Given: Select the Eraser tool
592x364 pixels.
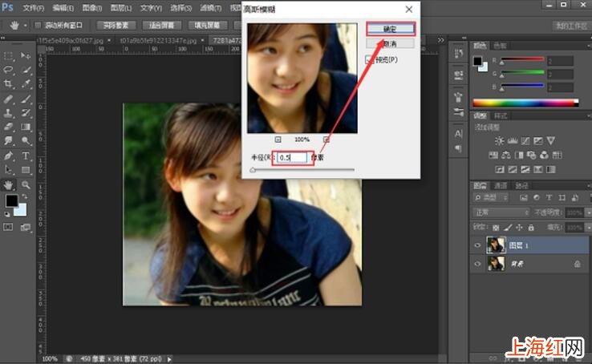Looking at the screenshot, I should coord(8,127).
